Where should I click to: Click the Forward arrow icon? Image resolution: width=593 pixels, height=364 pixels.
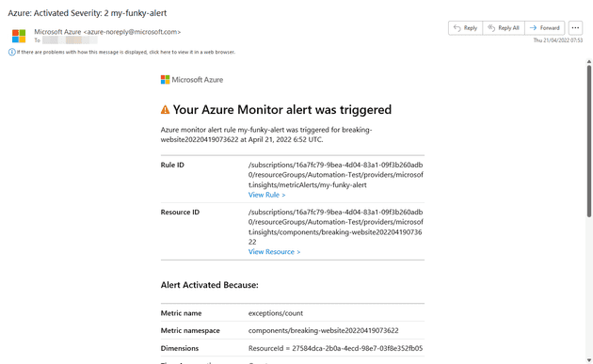[534, 28]
